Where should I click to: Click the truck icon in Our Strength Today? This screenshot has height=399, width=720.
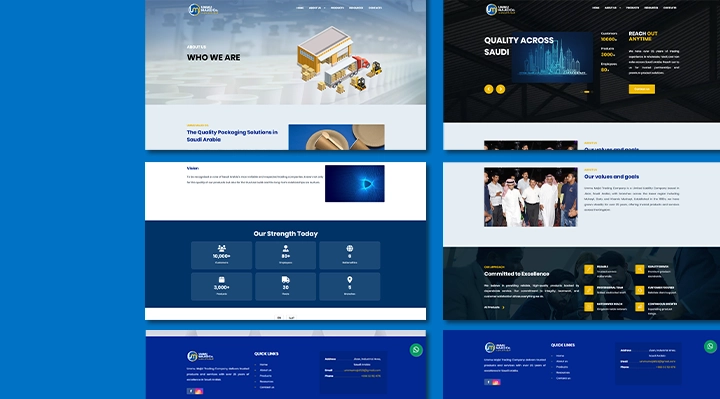click(x=286, y=280)
